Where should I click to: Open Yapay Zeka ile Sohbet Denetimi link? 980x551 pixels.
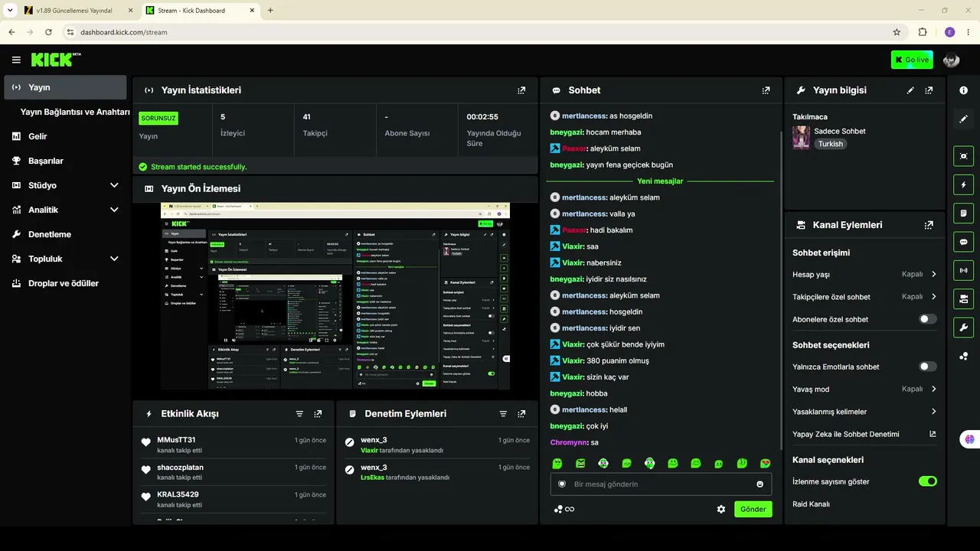pos(864,434)
